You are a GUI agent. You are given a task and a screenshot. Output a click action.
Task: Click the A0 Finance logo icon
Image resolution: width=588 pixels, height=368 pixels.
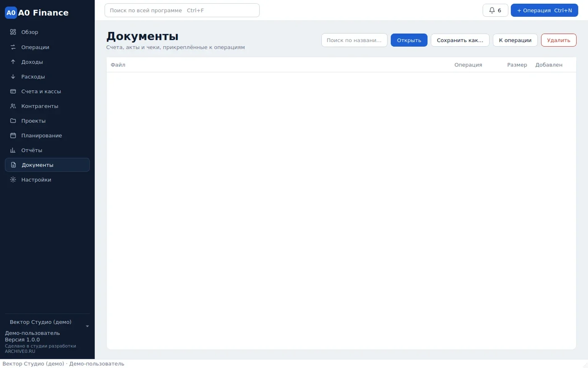[11, 13]
